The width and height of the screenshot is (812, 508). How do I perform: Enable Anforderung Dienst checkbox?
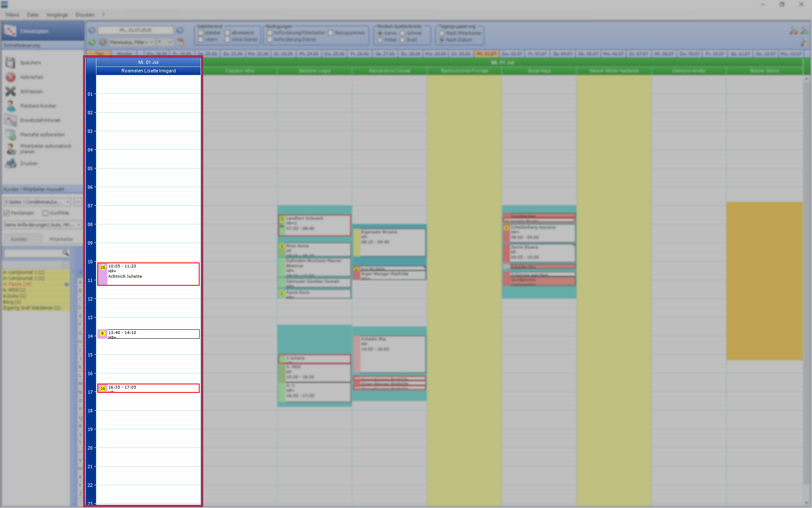(269, 40)
